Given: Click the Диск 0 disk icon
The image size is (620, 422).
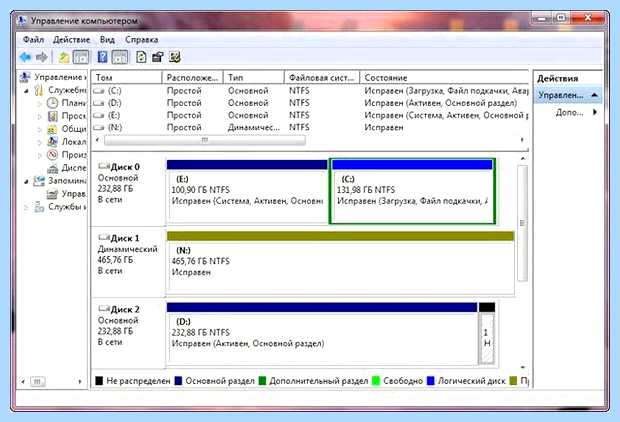Looking at the screenshot, I should click(x=104, y=166).
